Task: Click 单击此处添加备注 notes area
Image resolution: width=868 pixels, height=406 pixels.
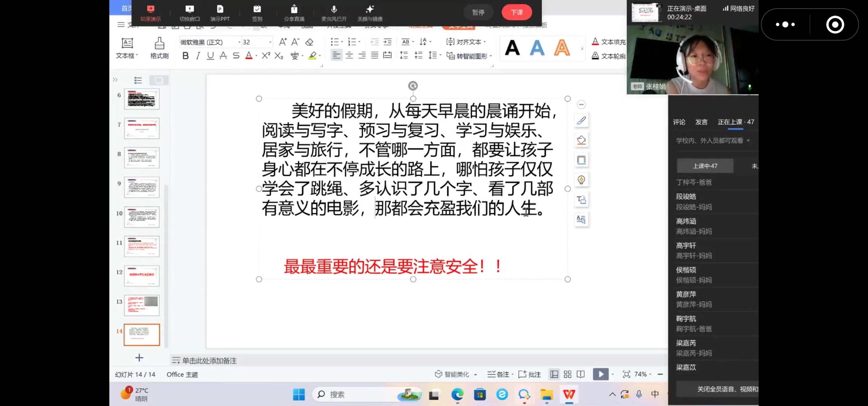Action: pyautogui.click(x=209, y=361)
